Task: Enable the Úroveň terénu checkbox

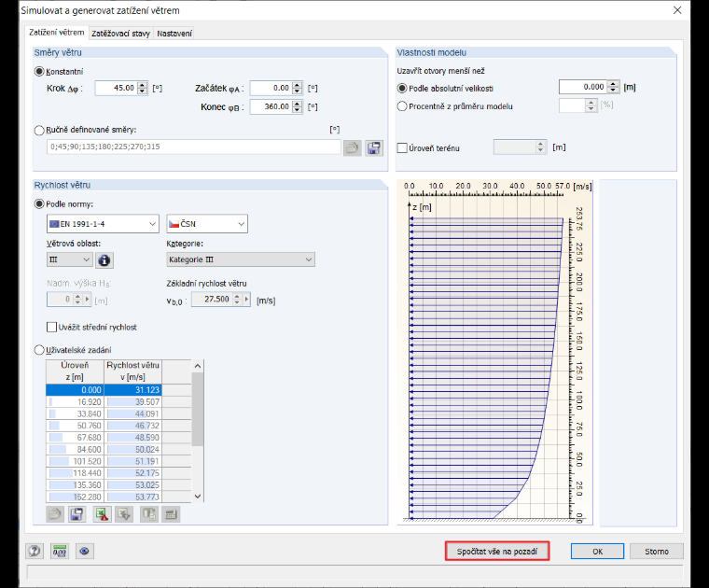Action: coord(402,147)
